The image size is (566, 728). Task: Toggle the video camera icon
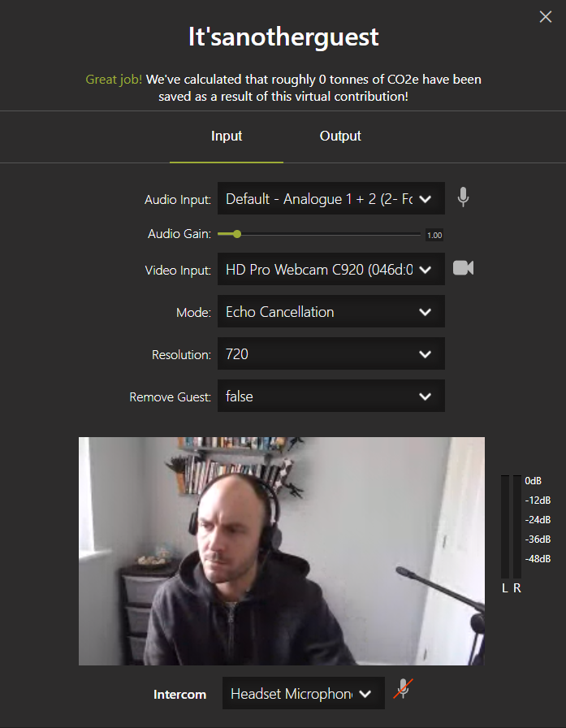click(x=463, y=268)
